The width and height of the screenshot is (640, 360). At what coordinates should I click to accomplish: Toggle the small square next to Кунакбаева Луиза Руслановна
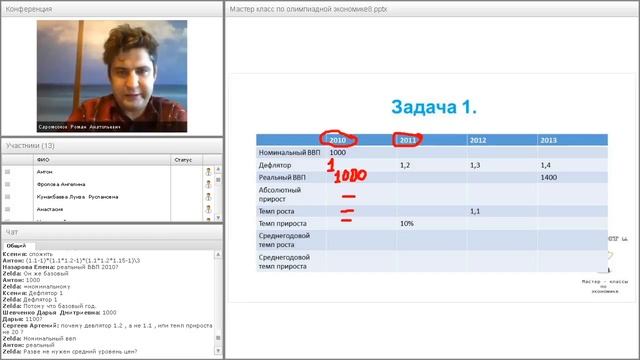7,197
